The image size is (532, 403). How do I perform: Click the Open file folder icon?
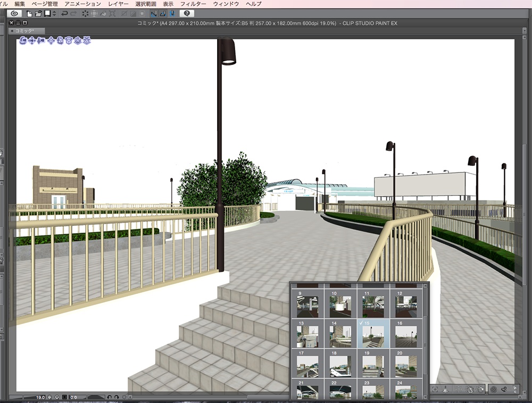38,14
